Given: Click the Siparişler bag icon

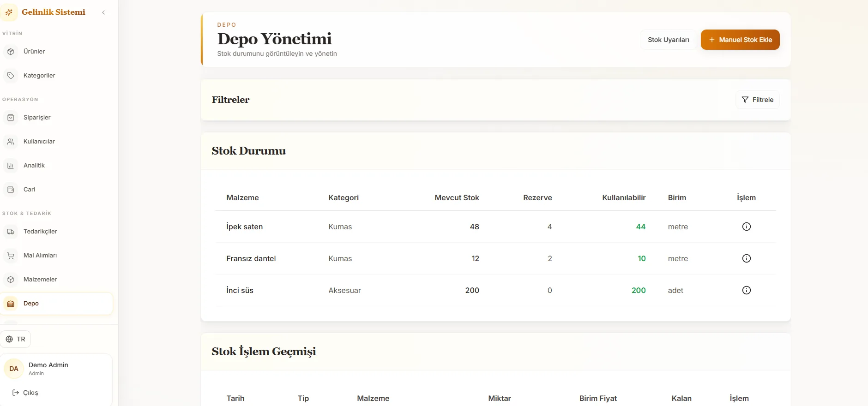Looking at the screenshot, I should point(11,118).
